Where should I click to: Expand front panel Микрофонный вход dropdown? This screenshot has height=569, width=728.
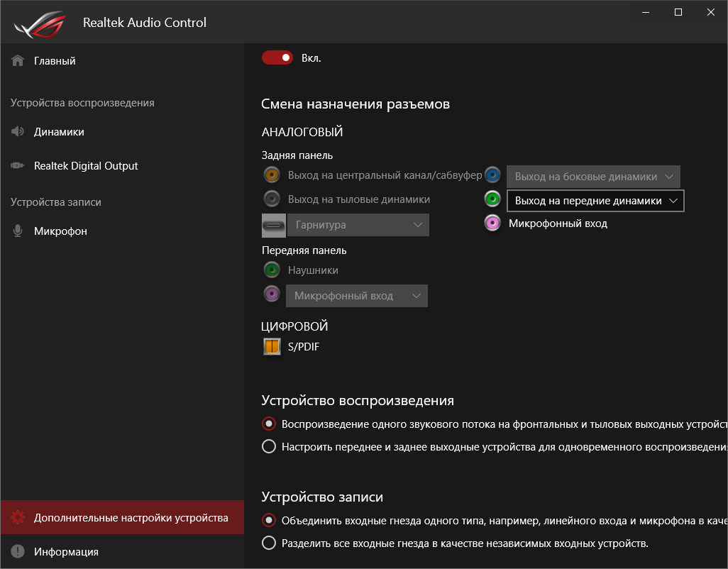tap(356, 296)
